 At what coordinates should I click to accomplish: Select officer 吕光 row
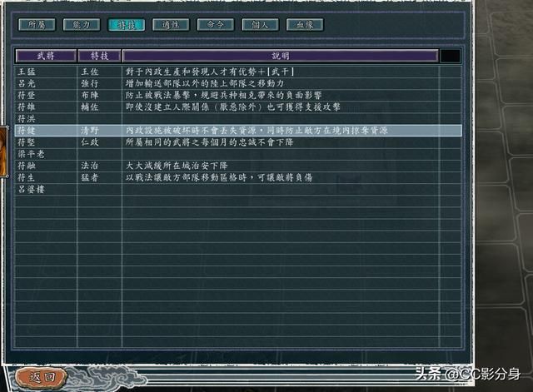coord(27,83)
